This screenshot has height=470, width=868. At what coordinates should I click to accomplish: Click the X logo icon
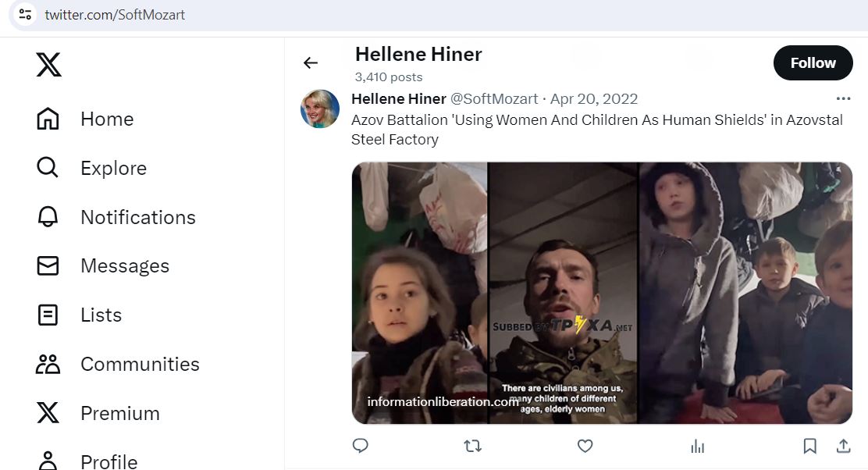pyautogui.click(x=48, y=65)
